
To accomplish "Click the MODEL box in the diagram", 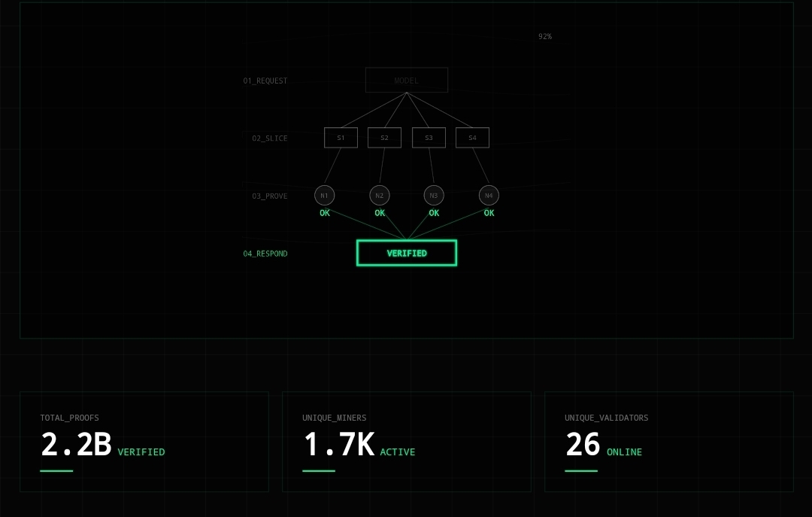I will click(x=407, y=80).
